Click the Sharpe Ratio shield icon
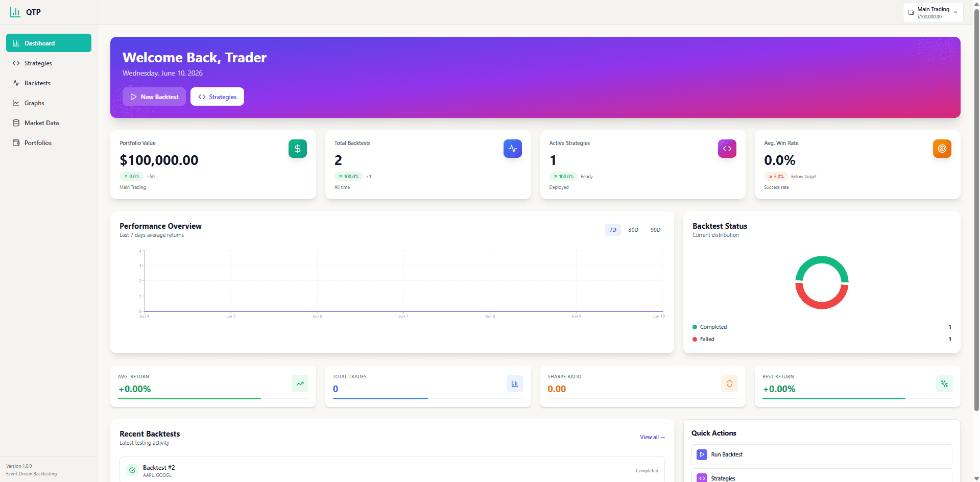 point(729,383)
